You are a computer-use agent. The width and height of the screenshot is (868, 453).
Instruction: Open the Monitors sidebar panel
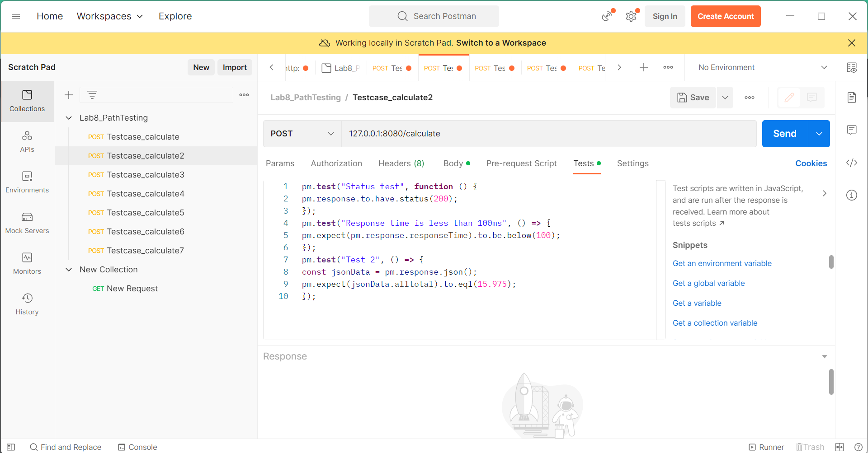[27, 264]
